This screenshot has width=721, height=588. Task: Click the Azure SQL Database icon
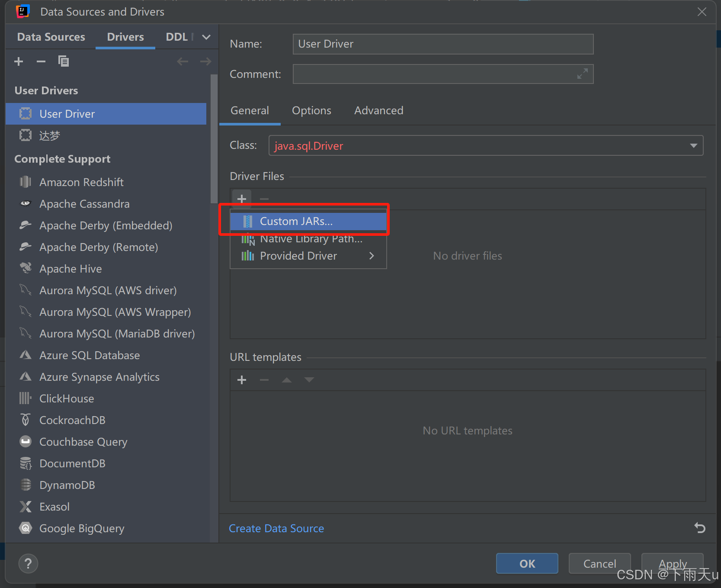(x=26, y=355)
